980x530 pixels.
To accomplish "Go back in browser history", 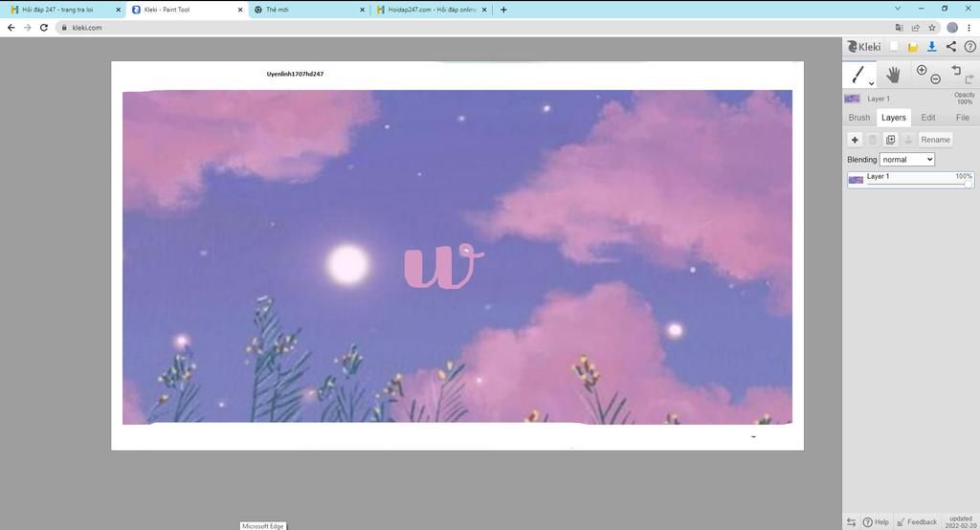I will (x=11, y=28).
